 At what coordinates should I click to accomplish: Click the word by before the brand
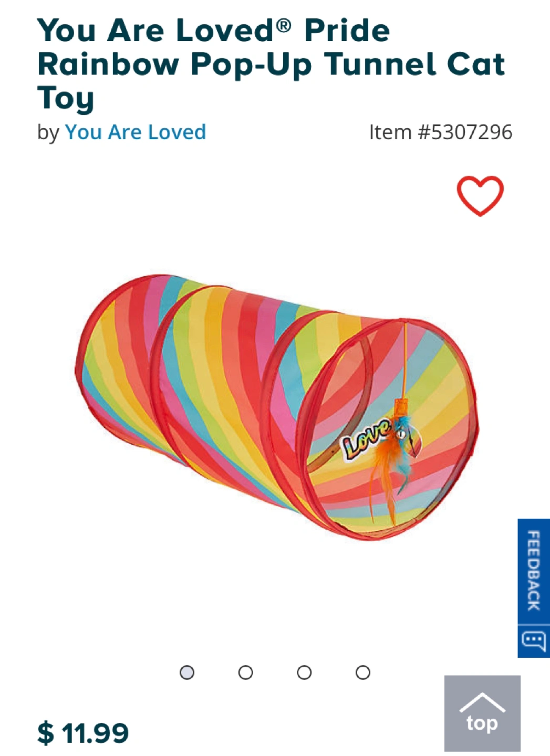pyautogui.click(x=48, y=132)
